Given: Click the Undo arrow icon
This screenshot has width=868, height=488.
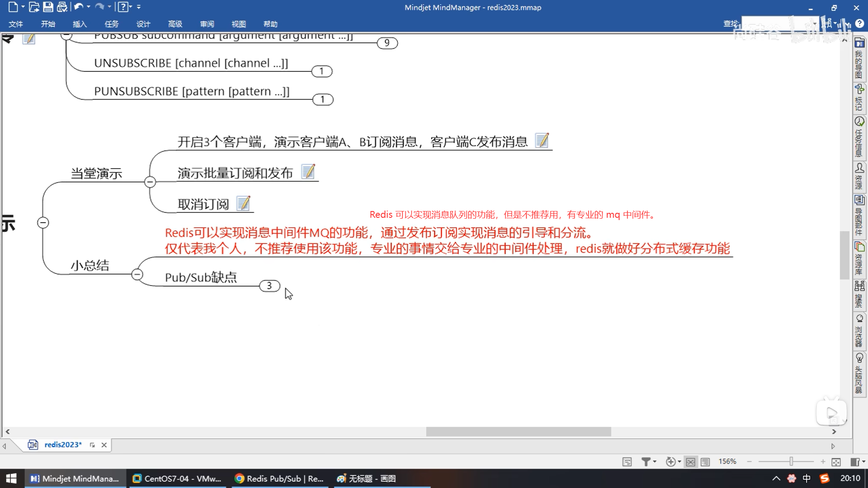Looking at the screenshot, I should 79,7.
